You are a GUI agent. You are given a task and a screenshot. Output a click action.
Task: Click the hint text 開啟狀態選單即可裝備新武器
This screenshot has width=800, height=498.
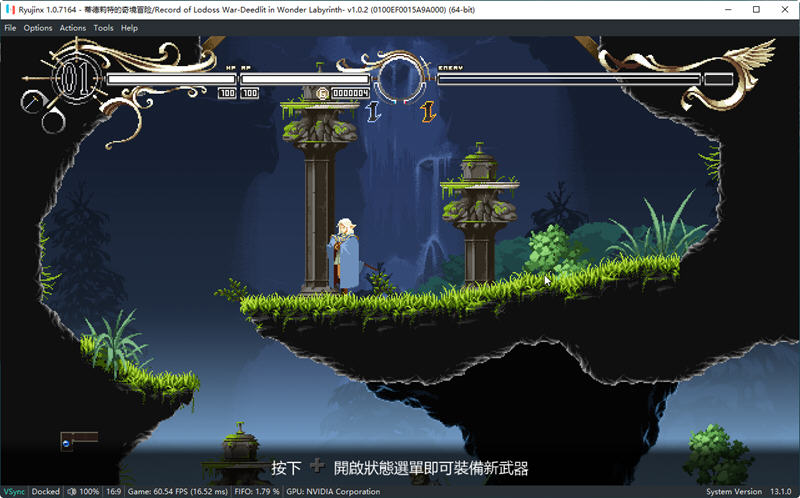coord(431,468)
